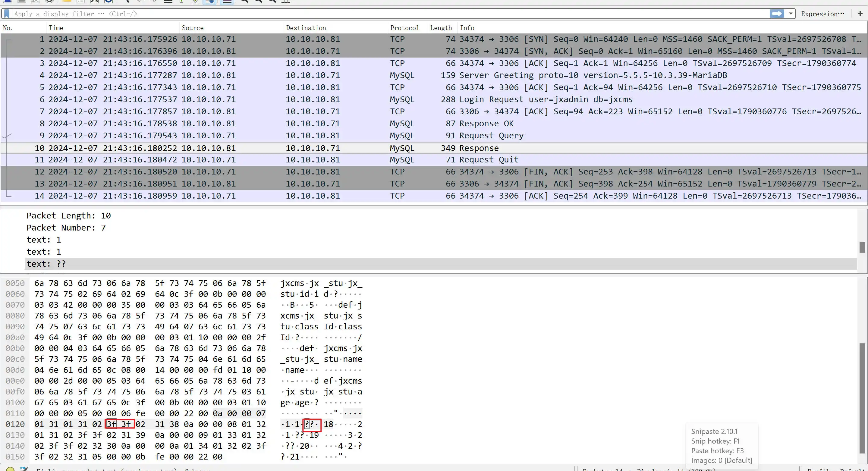Sort packets by the Source column header
Image resolution: width=868 pixels, height=471 pixels.
pyautogui.click(x=192, y=28)
